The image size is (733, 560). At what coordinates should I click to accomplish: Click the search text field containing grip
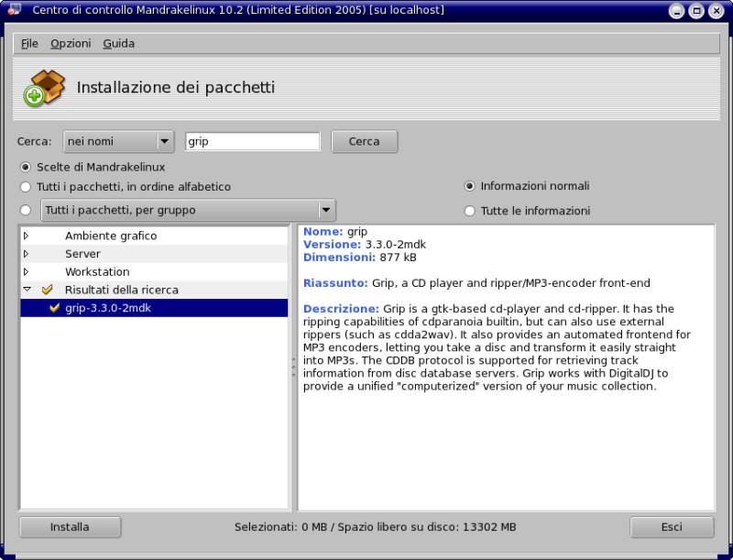click(252, 141)
